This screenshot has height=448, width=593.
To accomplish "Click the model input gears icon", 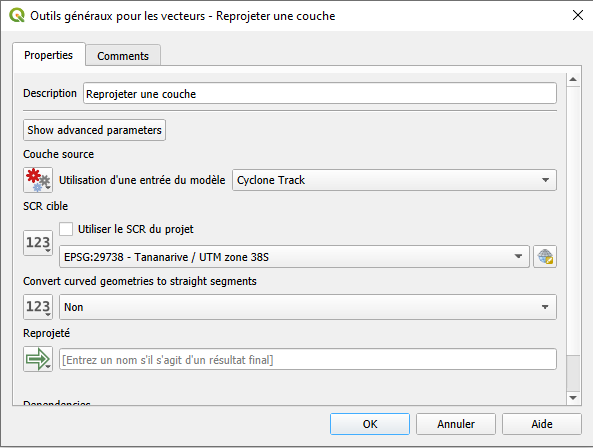I will pos(38,180).
